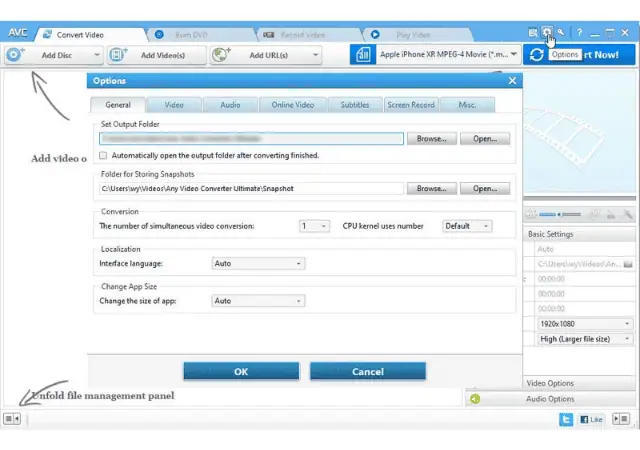Screen dimensions: 640x450
Task: Click the AVC logo in title bar
Action: coord(18,33)
